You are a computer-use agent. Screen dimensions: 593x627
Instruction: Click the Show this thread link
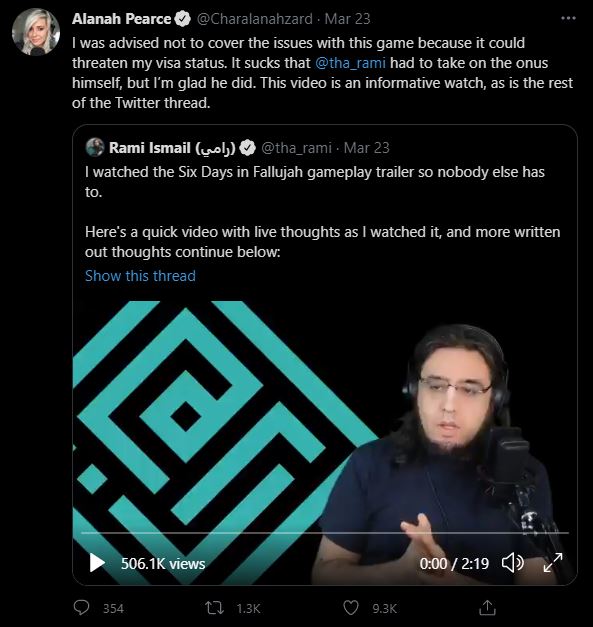click(140, 276)
